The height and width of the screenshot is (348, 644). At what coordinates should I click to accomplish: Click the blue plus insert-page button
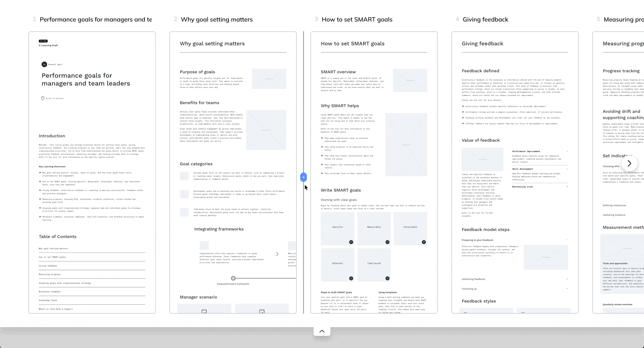click(x=303, y=177)
